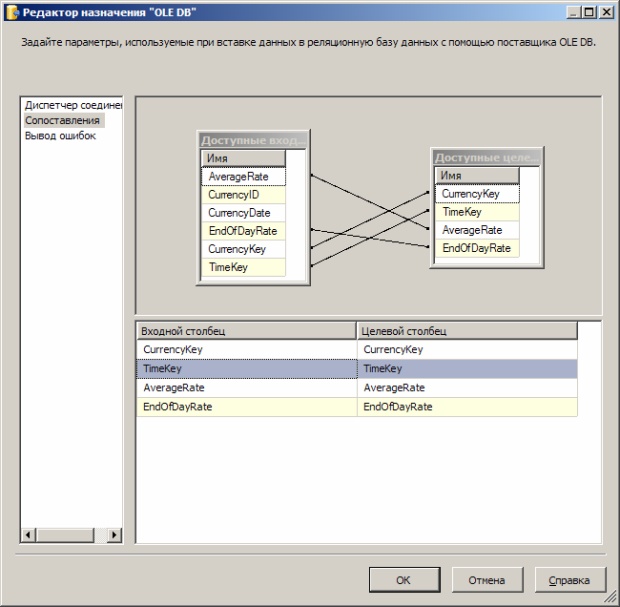Viewport: 620px width, 607px height.
Task: Select TimeKey in available input columns
Action: point(243,267)
